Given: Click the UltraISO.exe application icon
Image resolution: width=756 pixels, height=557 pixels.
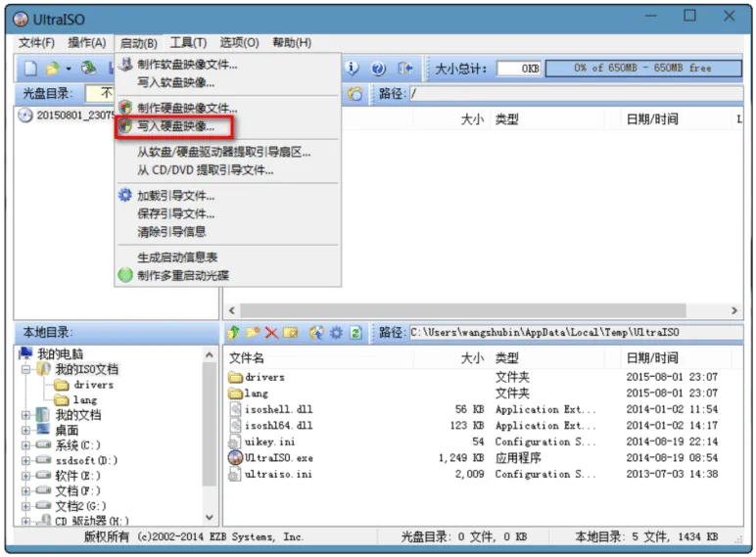Looking at the screenshot, I should (x=235, y=457).
